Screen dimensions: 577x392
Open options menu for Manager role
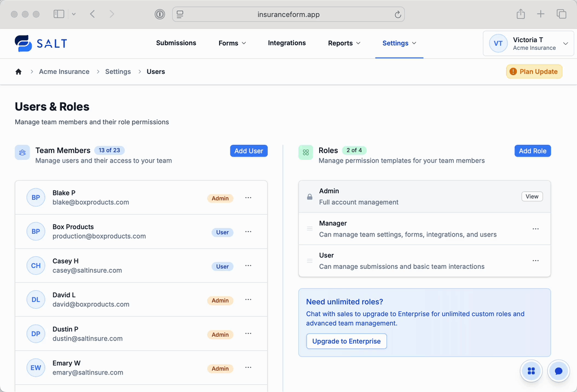(535, 229)
